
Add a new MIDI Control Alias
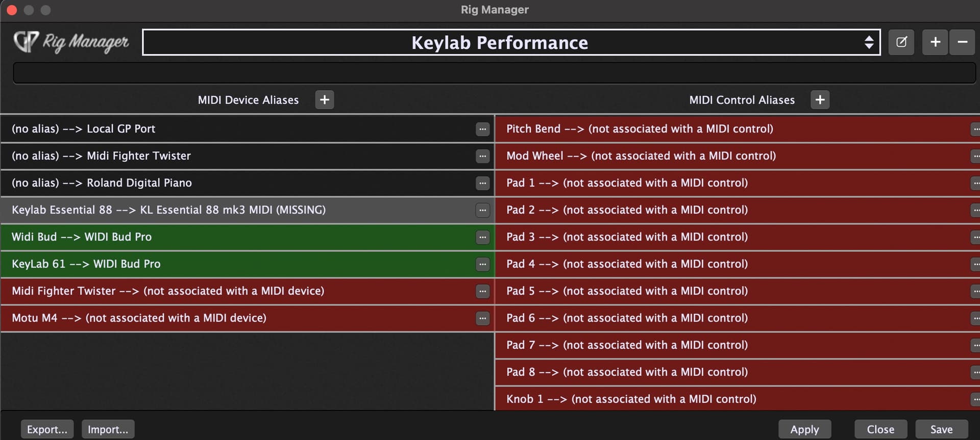point(820,99)
